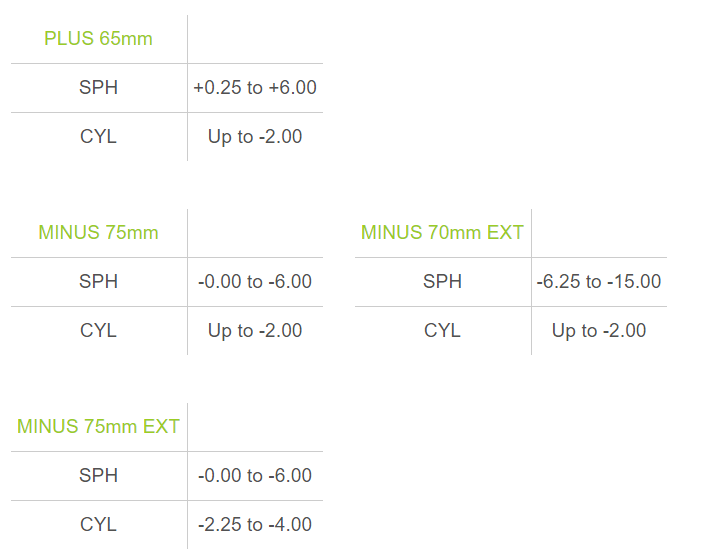
Task: Click the SPH label under PLUS 65mm
Action: 98,87
